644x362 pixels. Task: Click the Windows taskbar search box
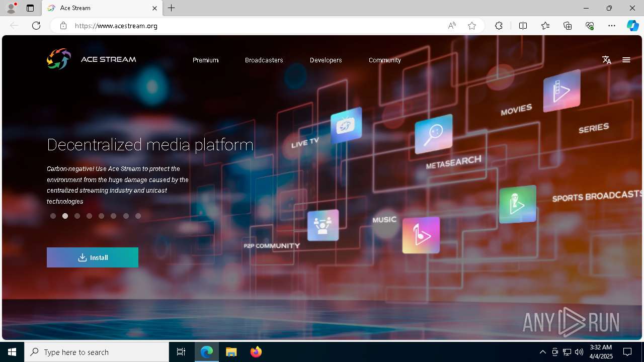click(x=97, y=352)
